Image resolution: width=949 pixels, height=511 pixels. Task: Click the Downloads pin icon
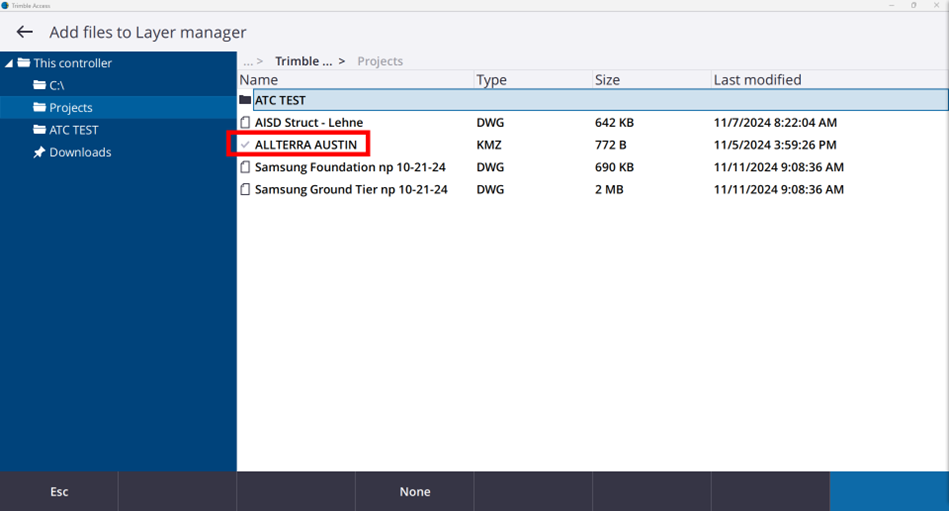39,152
